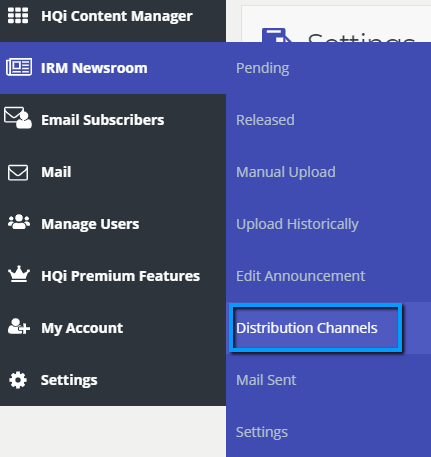Click the Settings page document icon
The height and width of the screenshot is (457, 431).
coord(276,35)
